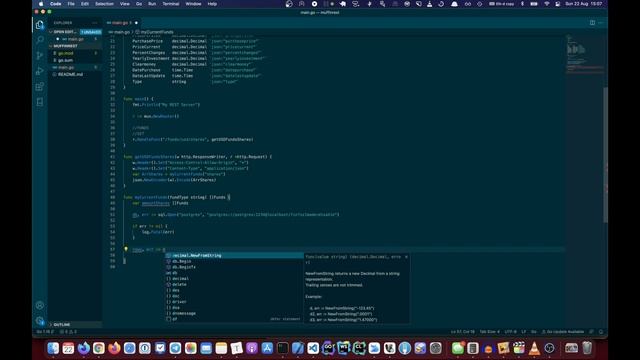Click Tab Size 4 in the status bar

coord(489,332)
